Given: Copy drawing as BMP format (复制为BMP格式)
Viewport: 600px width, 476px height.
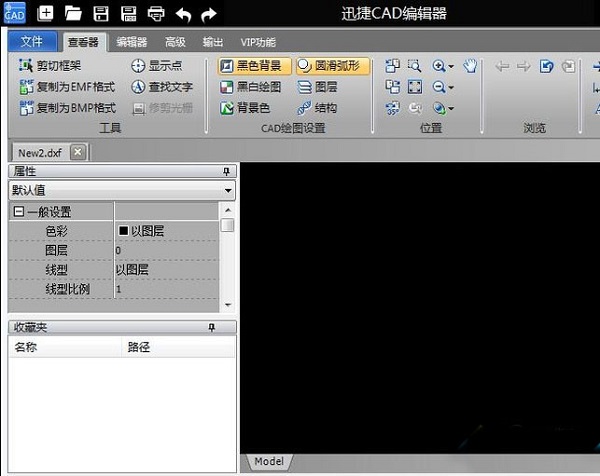Looking at the screenshot, I should (x=67, y=108).
